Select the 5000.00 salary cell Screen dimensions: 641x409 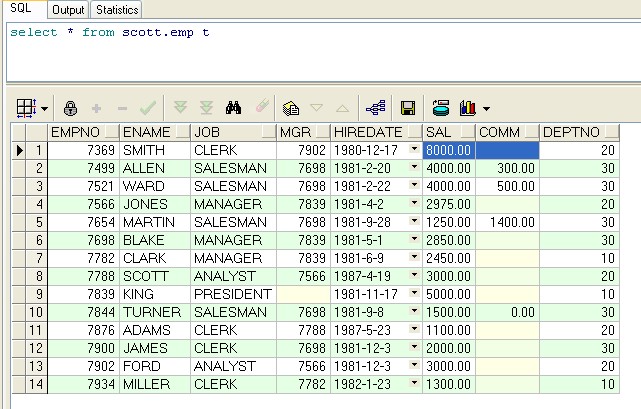(449, 294)
